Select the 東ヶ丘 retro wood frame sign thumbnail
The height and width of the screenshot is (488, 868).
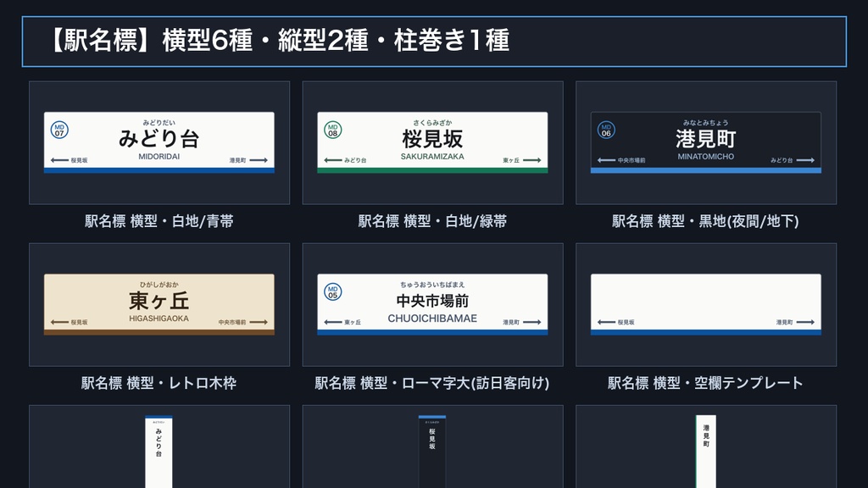coord(159,305)
